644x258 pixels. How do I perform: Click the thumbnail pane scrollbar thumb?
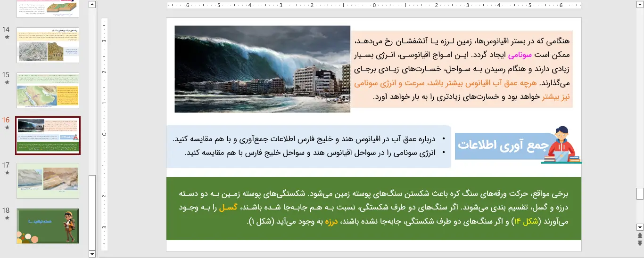coord(92,212)
